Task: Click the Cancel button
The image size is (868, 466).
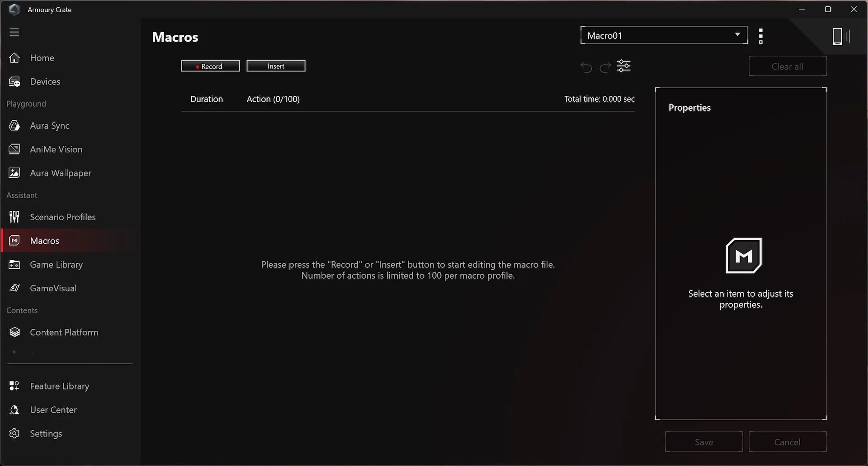Action: [x=788, y=442]
